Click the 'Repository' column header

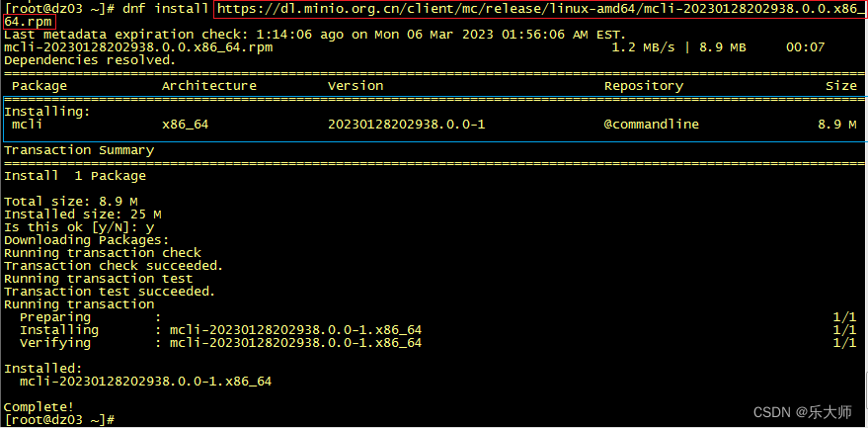point(643,86)
